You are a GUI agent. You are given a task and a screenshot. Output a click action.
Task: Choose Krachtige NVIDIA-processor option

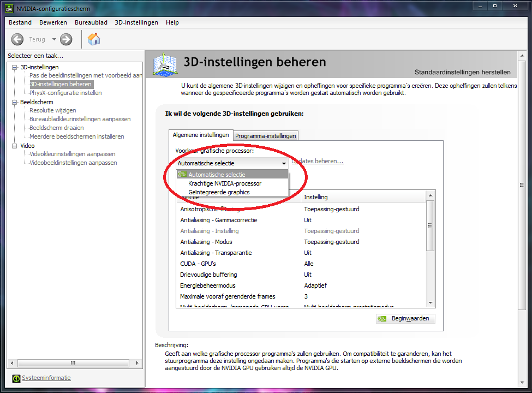pyautogui.click(x=232, y=183)
